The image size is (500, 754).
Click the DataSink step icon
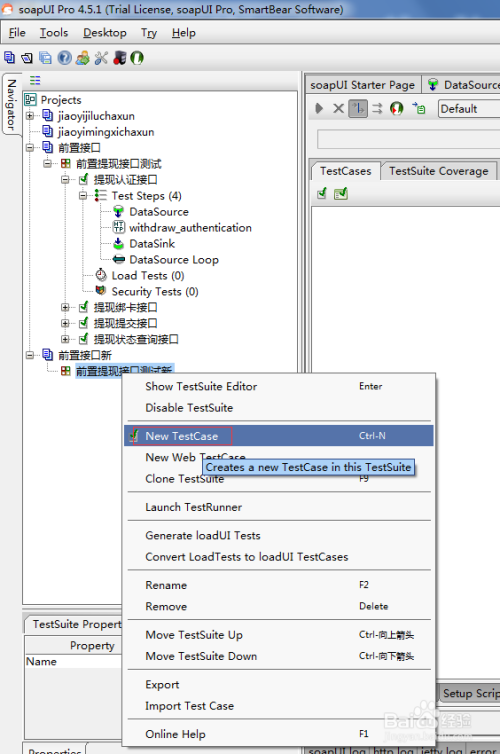pos(118,243)
